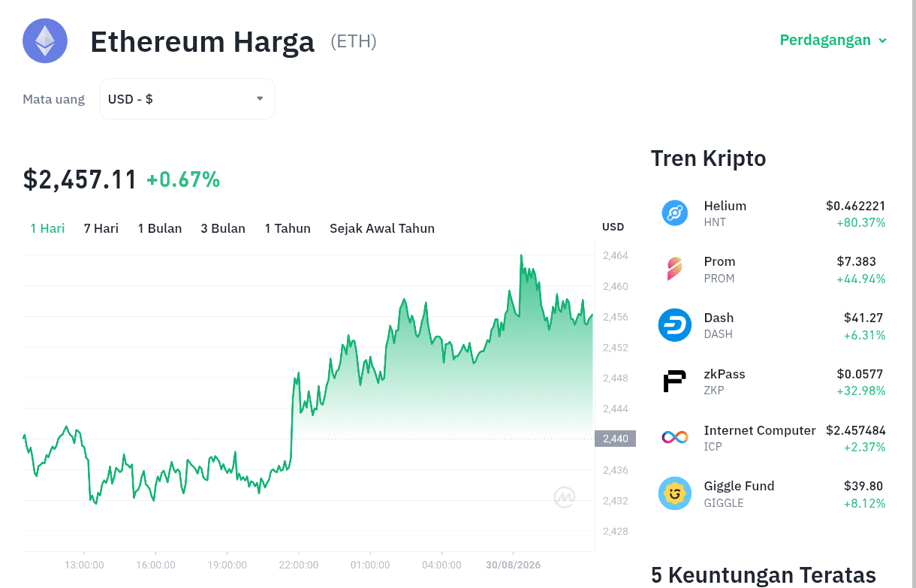Click the CoinMarketCap watermark on chart
Viewport: 916px width, 588px height.
pyautogui.click(x=565, y=497)
